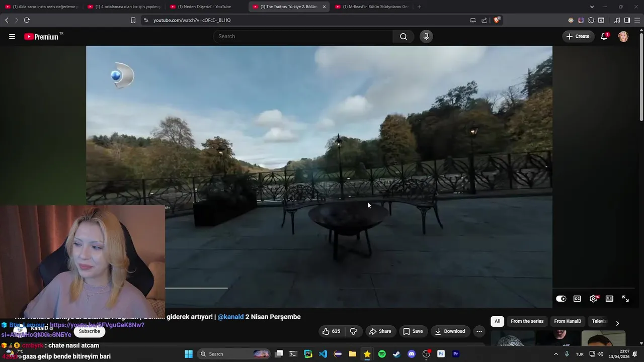Open the @kanald mention link
This screenshot has height=362, width=644.
click(x=230, y=317)
